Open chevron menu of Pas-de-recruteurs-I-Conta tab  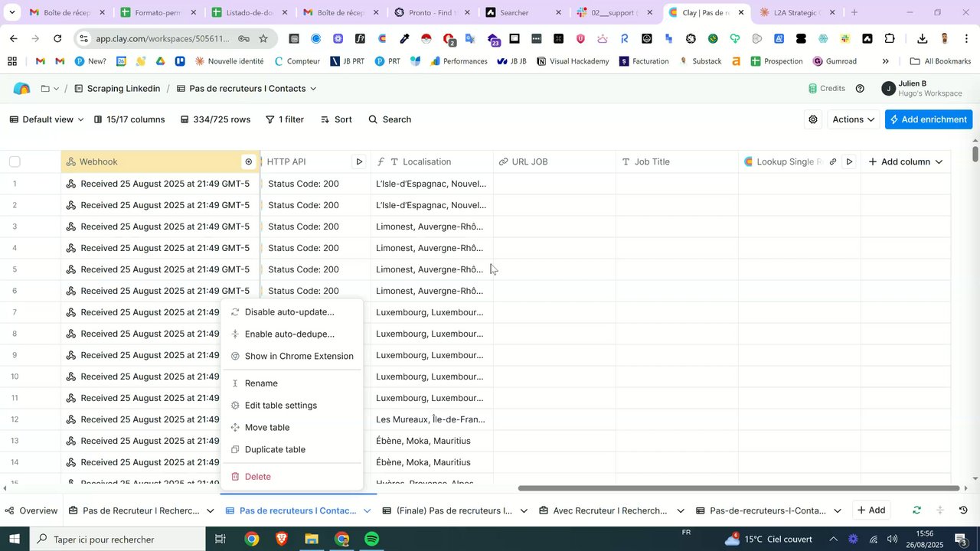point(838,511)
